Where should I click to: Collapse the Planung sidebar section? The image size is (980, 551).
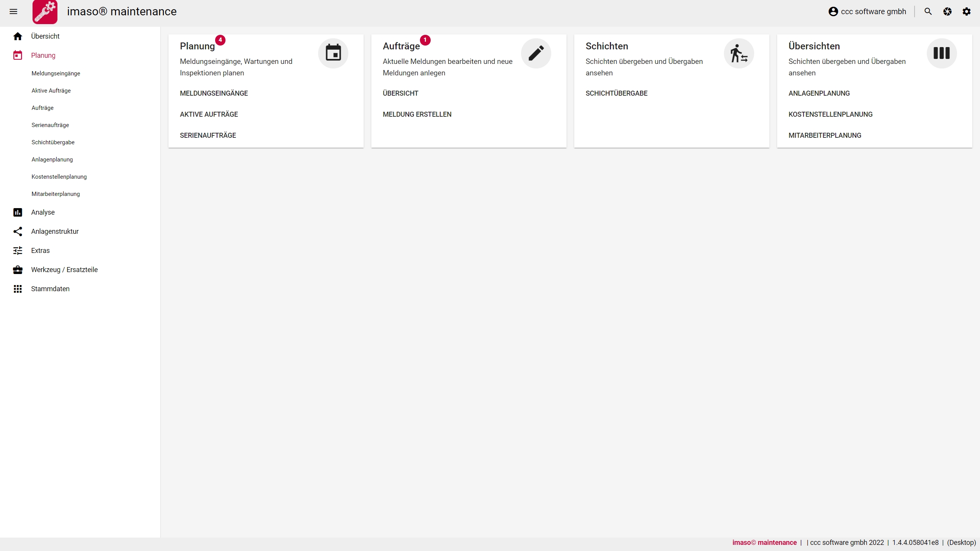43,55
